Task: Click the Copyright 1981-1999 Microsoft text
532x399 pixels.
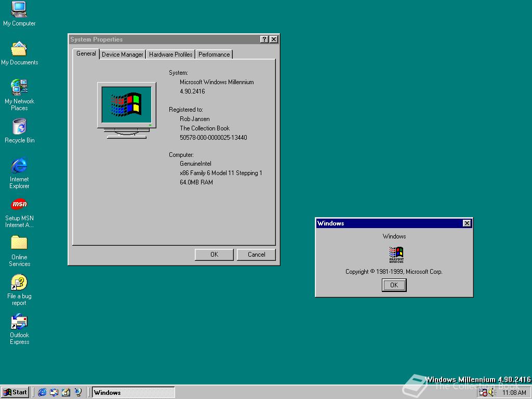Action: (394, 272)
